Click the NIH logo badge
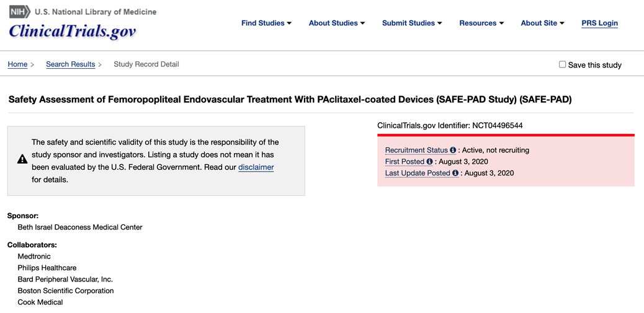Screen dimensions: 644x313 20,12
